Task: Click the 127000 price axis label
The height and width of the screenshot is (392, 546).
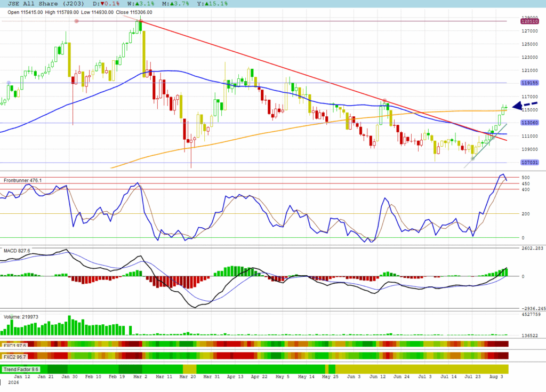Action: coord(529,31)
